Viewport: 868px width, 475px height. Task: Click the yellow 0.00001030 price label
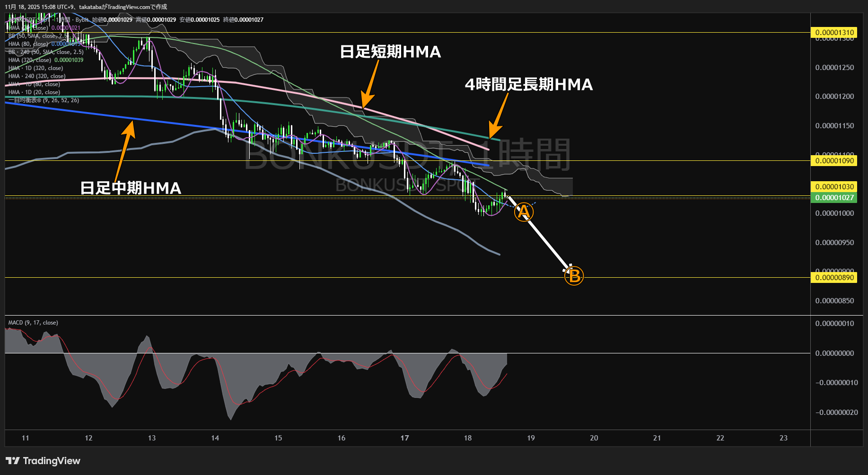pyautogui.click(x=835, y=187)
